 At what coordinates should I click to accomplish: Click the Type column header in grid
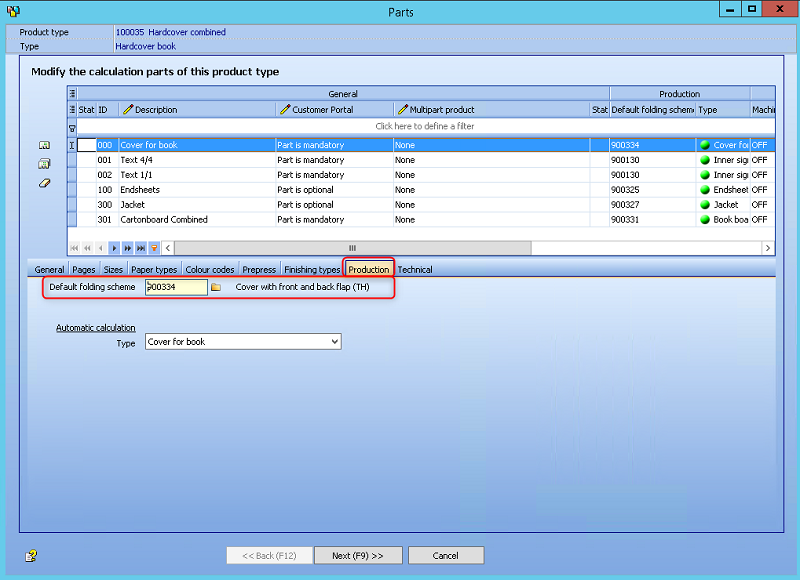pos(723,109)
